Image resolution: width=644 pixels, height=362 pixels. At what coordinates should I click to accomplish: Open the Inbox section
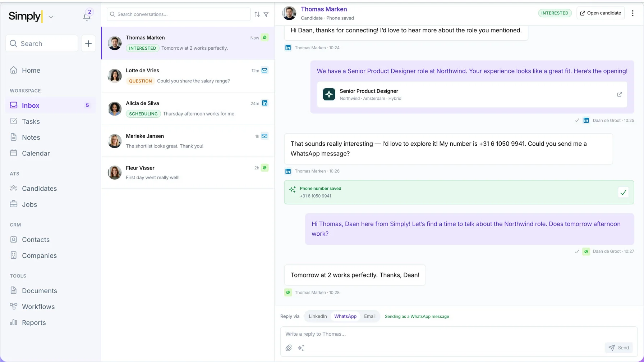pos(51,105)
